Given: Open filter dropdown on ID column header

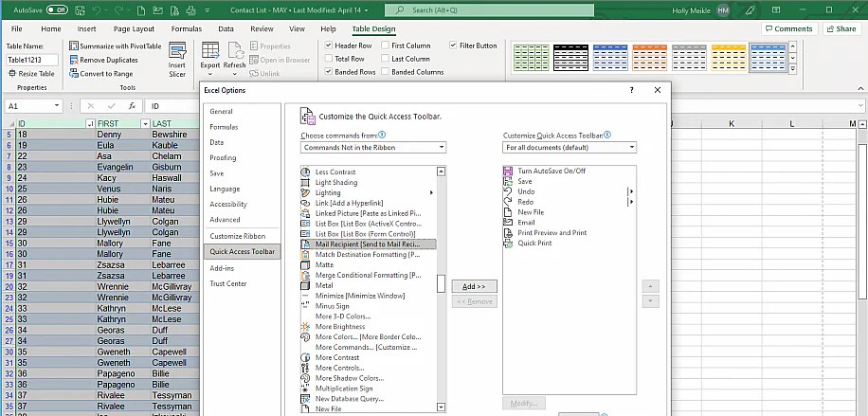Looking at the screenshot, I should (91, 123).
